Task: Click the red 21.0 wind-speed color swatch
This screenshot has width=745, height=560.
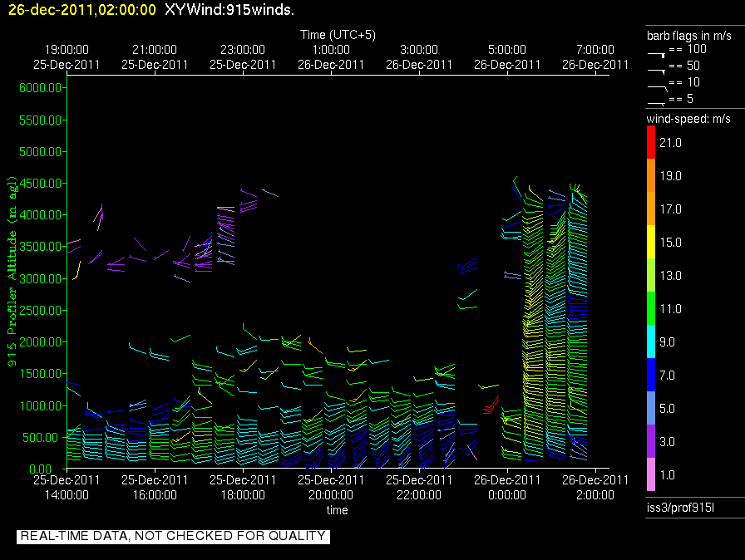Action: [651, 142]
